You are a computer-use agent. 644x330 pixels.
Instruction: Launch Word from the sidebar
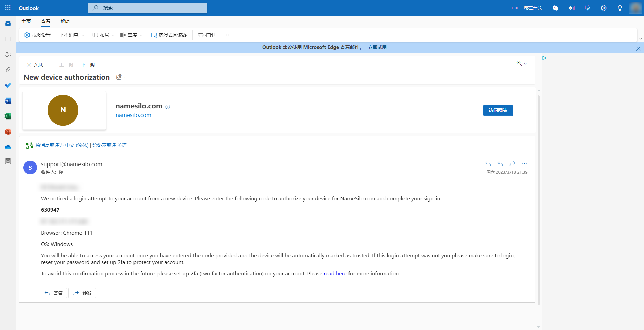tap(8, 101)
